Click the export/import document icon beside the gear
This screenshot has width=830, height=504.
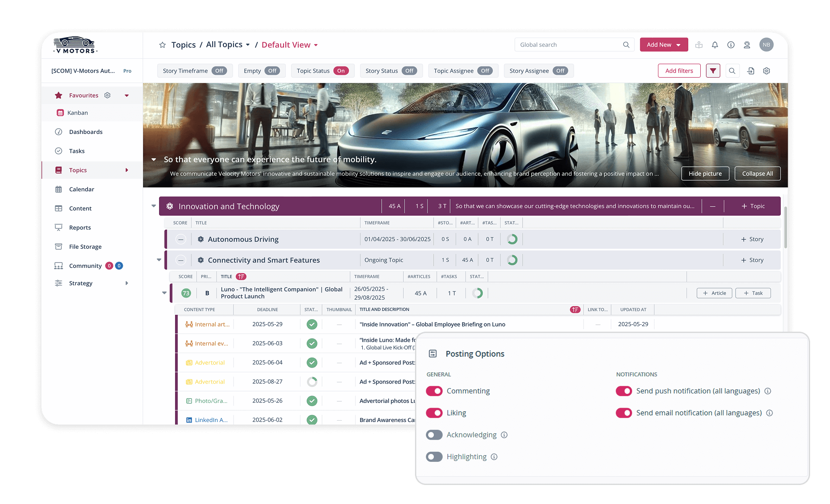751,70
